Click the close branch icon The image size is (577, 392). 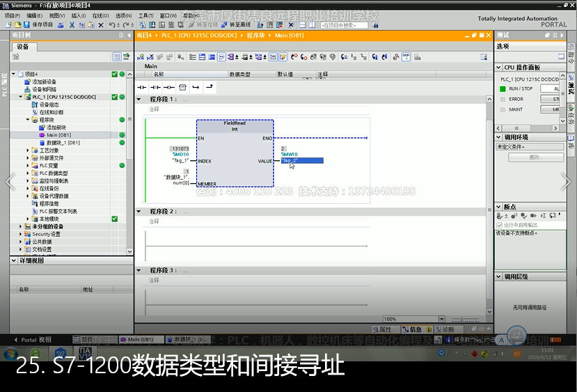pos(210,87)
